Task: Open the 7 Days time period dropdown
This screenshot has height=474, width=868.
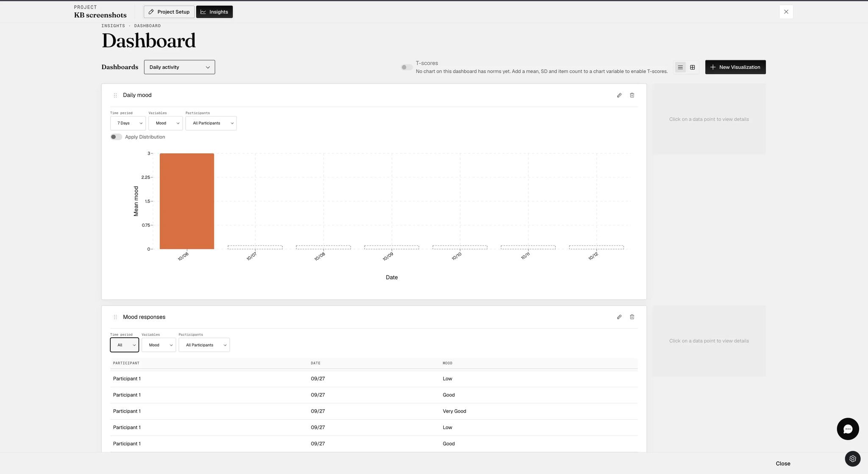Action: point(128,123)
